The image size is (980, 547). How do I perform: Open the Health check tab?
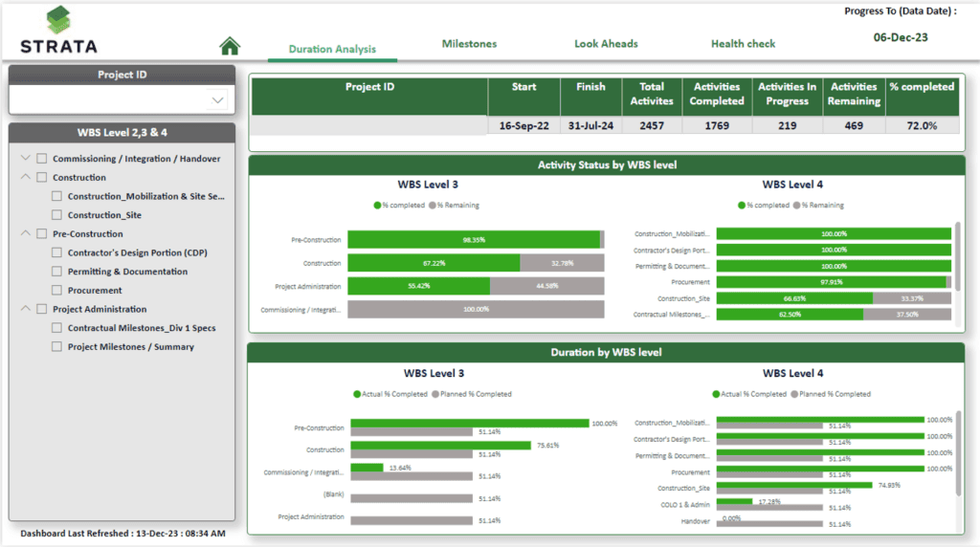point(743,44)
